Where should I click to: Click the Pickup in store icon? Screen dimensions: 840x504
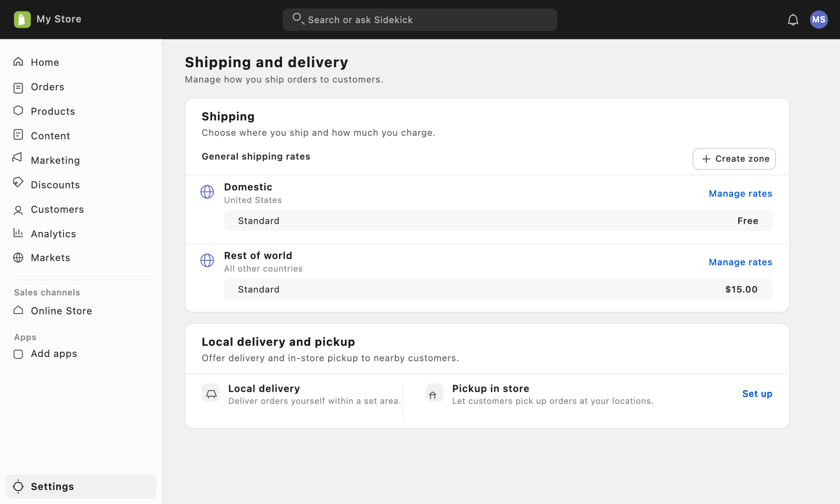(435, 393)
